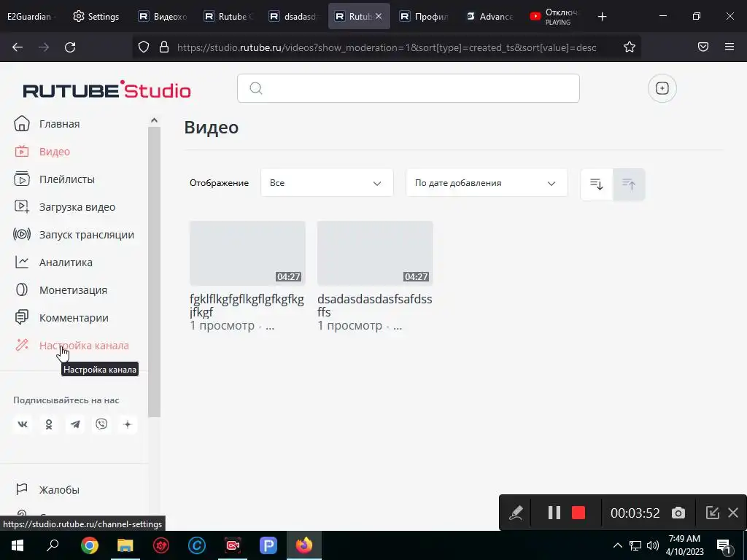Switch to the dsadasd tab
The image size is (747, 560).
click(293, 16)
